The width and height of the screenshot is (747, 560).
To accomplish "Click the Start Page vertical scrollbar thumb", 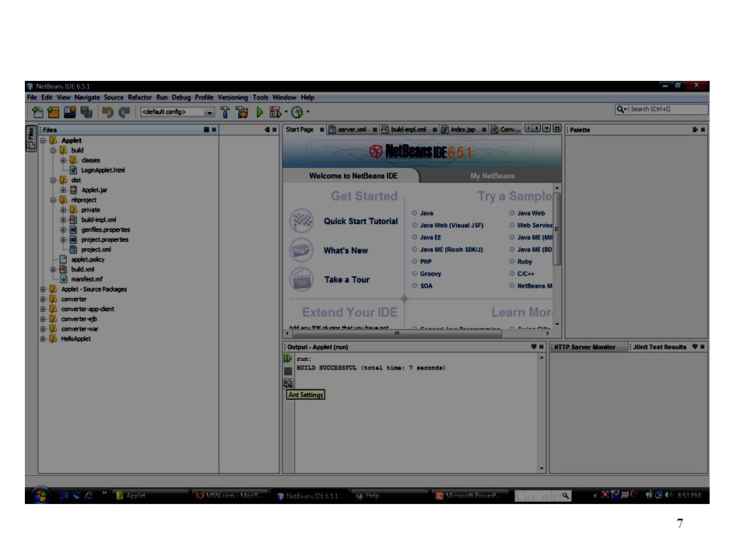I will tap(557, 229).
